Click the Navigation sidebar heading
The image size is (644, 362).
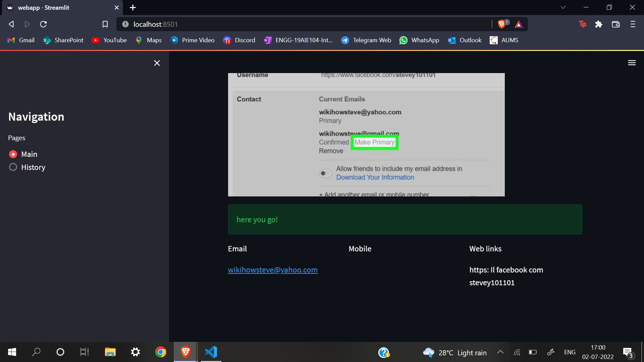click(x=36, y=117)
